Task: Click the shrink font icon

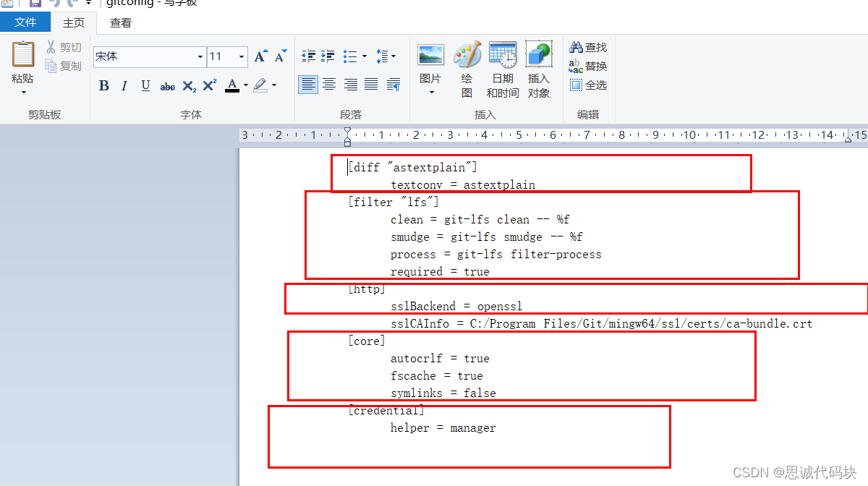Action: pyautogui.click(x=281, y=56)
